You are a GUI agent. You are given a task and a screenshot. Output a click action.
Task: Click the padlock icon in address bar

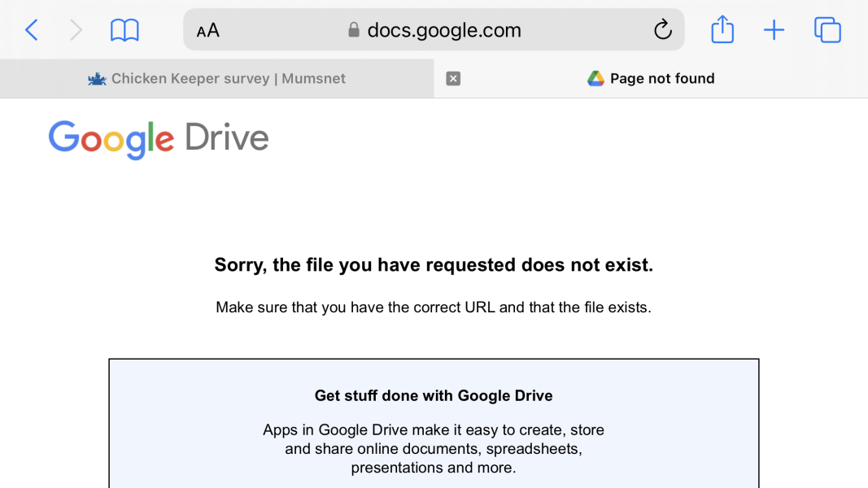(x=354, y=30)
